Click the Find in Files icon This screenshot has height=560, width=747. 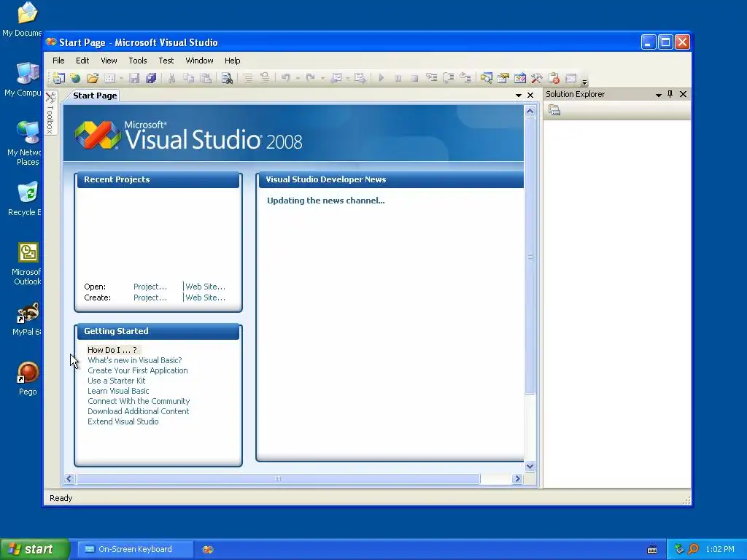pos(228,78)
